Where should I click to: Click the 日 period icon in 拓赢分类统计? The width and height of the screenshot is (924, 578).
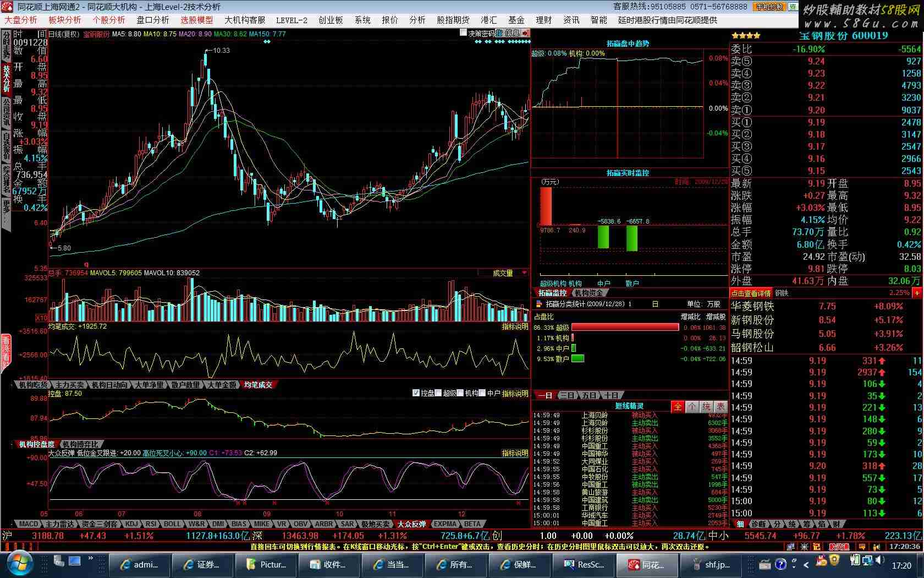655,304
